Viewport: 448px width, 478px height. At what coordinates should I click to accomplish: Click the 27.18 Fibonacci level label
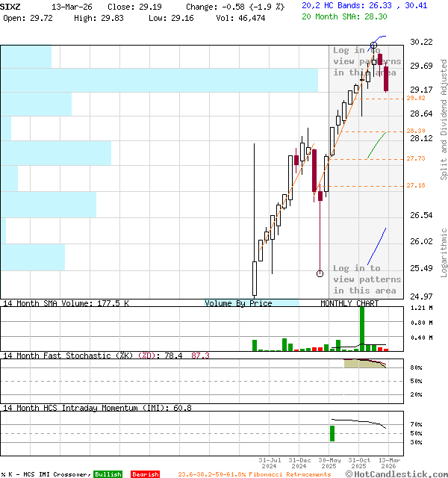click(x=416, y=185)
